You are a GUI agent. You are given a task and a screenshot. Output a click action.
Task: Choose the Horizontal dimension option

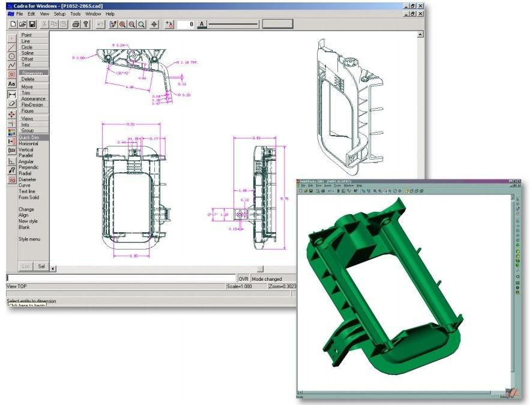[x=28, y=143]
